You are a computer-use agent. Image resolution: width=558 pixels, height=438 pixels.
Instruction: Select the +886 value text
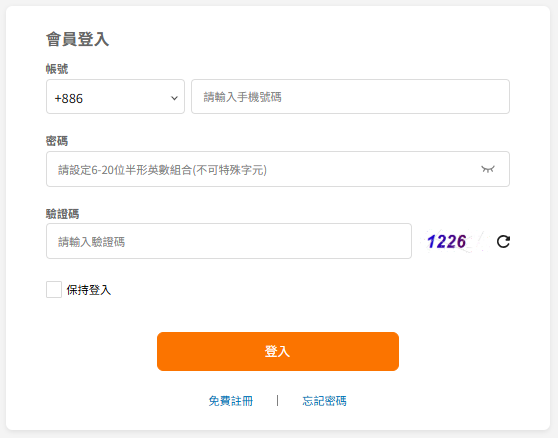click(x=69, y=99)
